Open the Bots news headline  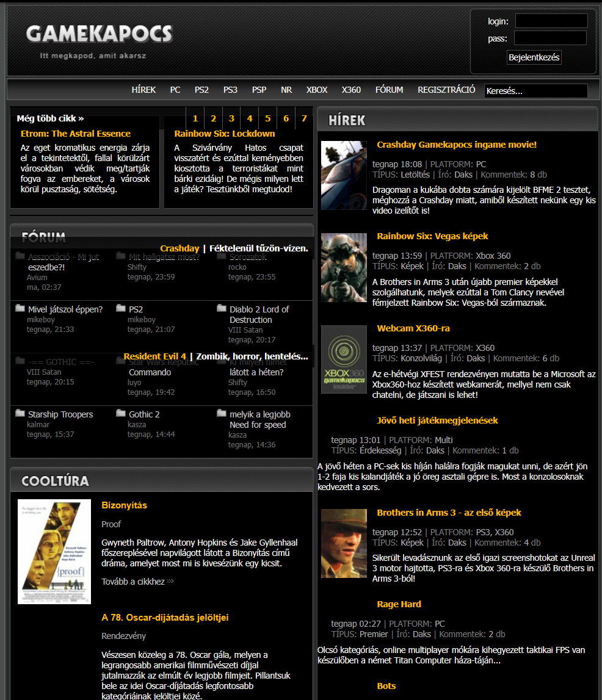[386, 686]
